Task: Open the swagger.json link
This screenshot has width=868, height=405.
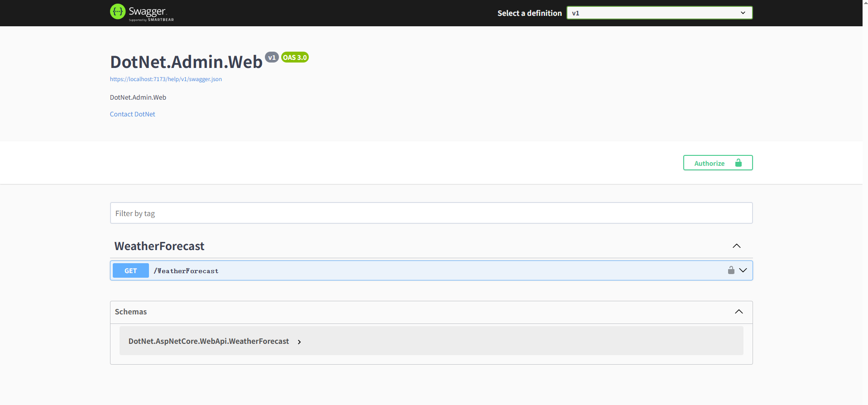Action: (x=166, y=79)
